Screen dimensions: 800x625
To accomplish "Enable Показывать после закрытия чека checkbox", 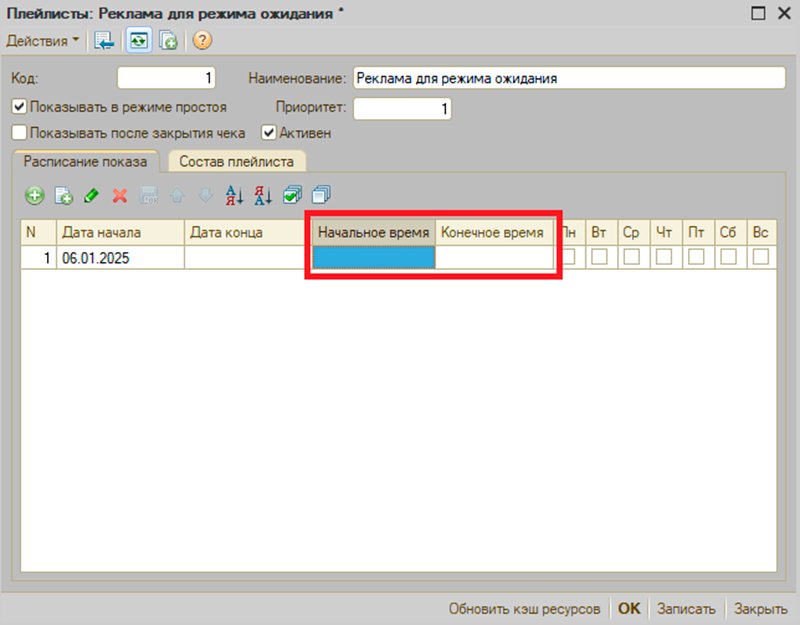I will [x=19, y=133].
